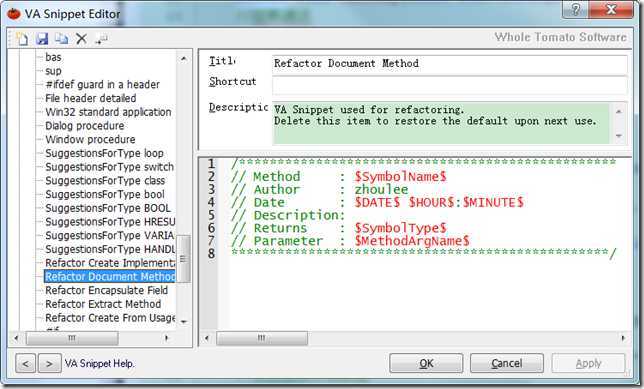Confirm with the OK button
This screenshot has height=389, width=644.
tap(426, 364)
